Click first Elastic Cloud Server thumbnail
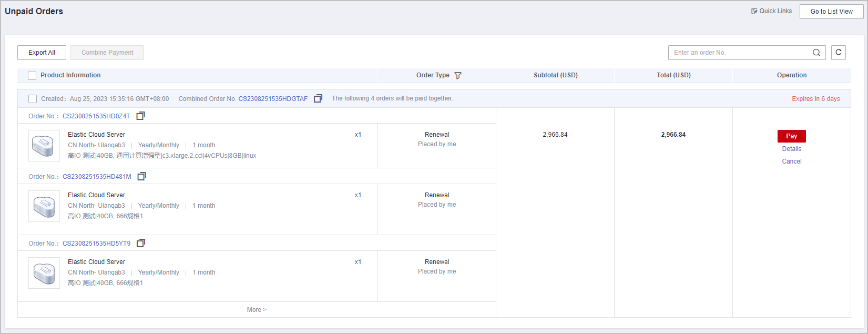The width and height of the screenshot is (868, 334). coord(44,146)
